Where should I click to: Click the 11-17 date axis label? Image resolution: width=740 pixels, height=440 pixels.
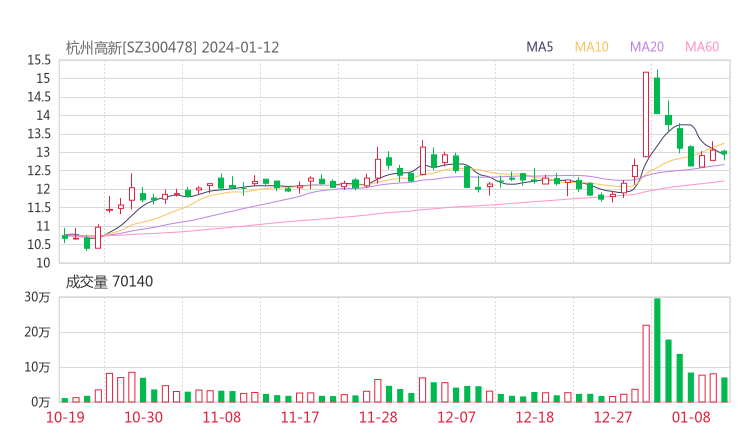300,417
